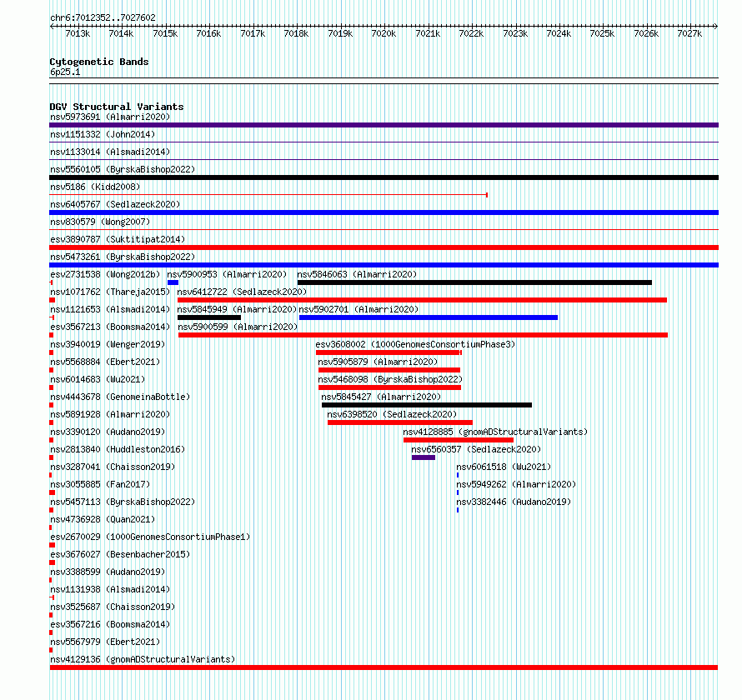Open nsv5905879 (Almarri2020) label
Viewport: 742px width, 700px height.
[378, 362]
